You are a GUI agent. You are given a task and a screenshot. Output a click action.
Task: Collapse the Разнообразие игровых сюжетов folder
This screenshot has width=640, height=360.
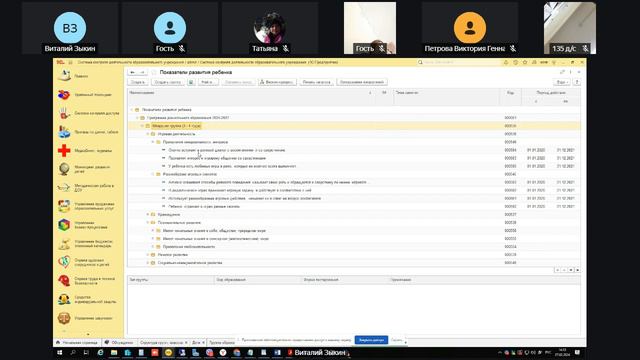(x=153, y=174)
